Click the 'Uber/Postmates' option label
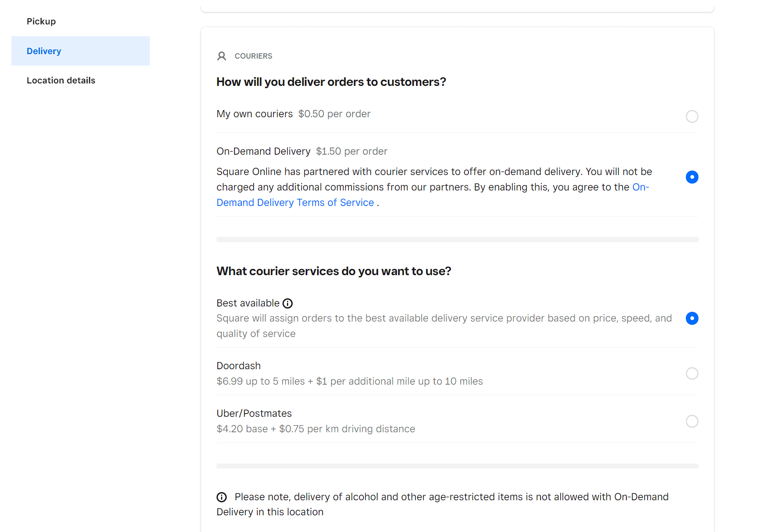764x532 pixels. coord(254,414)
